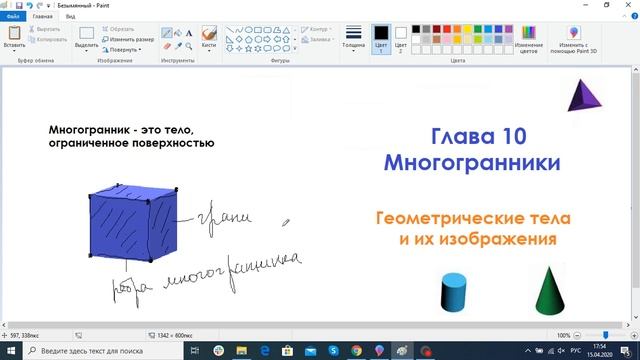The image size is (640, 360).
Task: Pick the red color swatch
Action: (x=447, y=29)
